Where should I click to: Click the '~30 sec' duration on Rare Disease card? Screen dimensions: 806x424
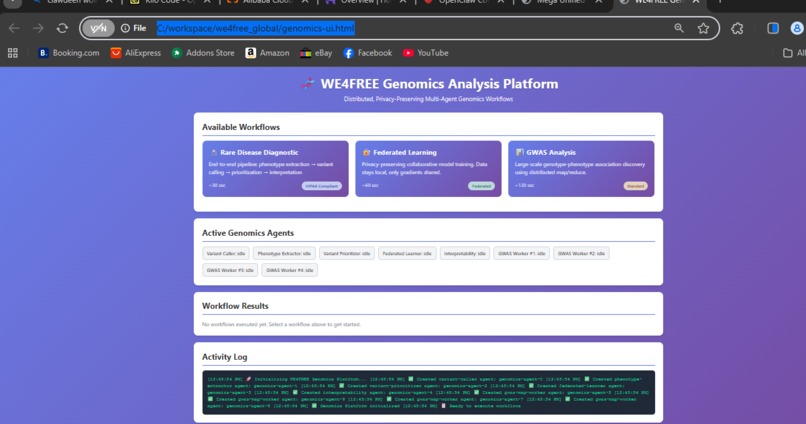click(x=217, y=185)
